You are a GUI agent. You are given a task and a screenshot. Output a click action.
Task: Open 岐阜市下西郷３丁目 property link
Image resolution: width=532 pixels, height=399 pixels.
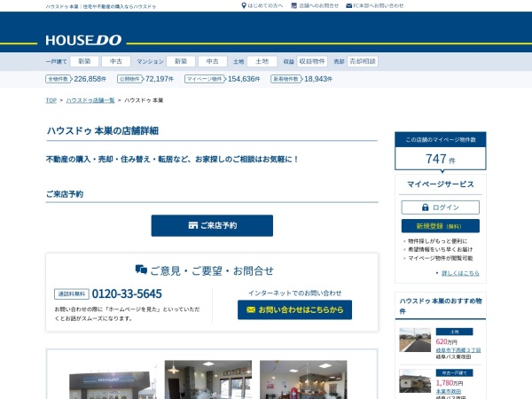click(x=458, y=350)
